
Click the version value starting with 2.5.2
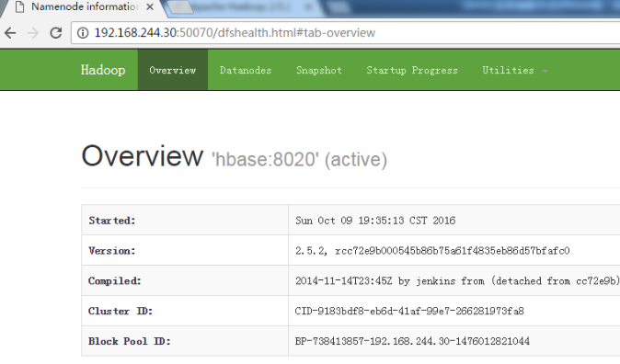coord(432,251)
